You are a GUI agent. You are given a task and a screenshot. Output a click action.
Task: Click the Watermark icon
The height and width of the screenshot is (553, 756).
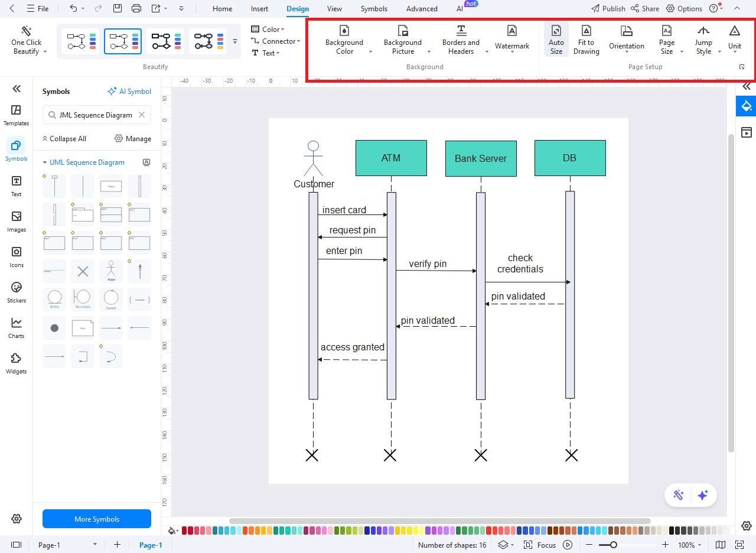point(512,31)
